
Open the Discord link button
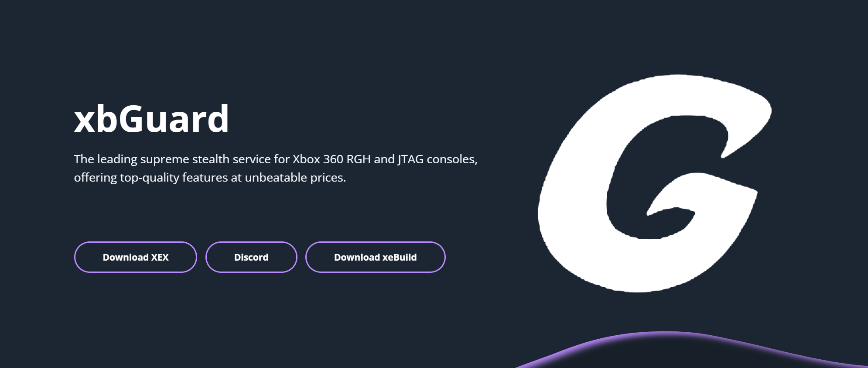251,257
